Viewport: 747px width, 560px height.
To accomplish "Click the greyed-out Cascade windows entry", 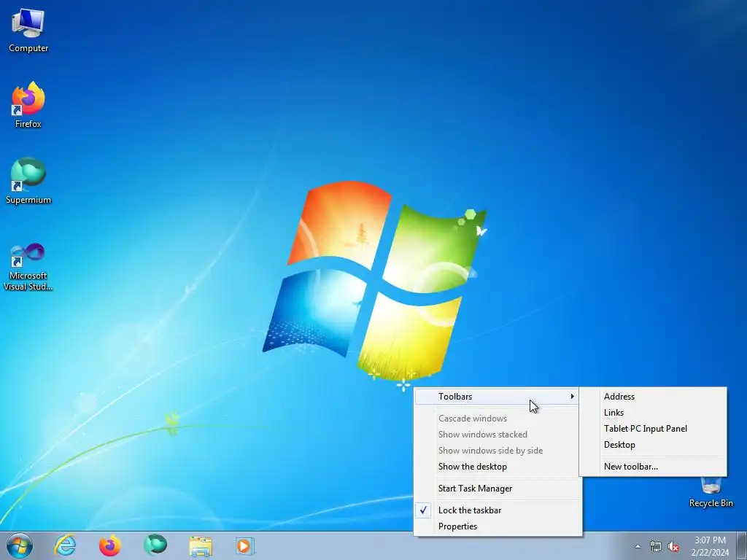I will [498, 419].
